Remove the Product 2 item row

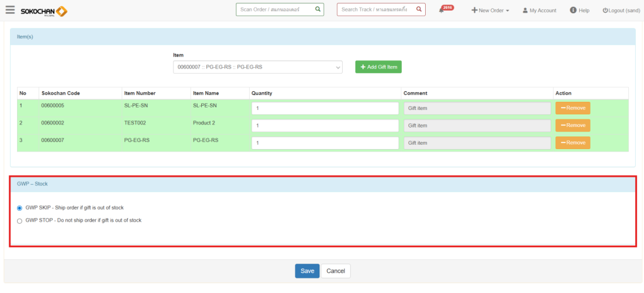coord(572,125)
